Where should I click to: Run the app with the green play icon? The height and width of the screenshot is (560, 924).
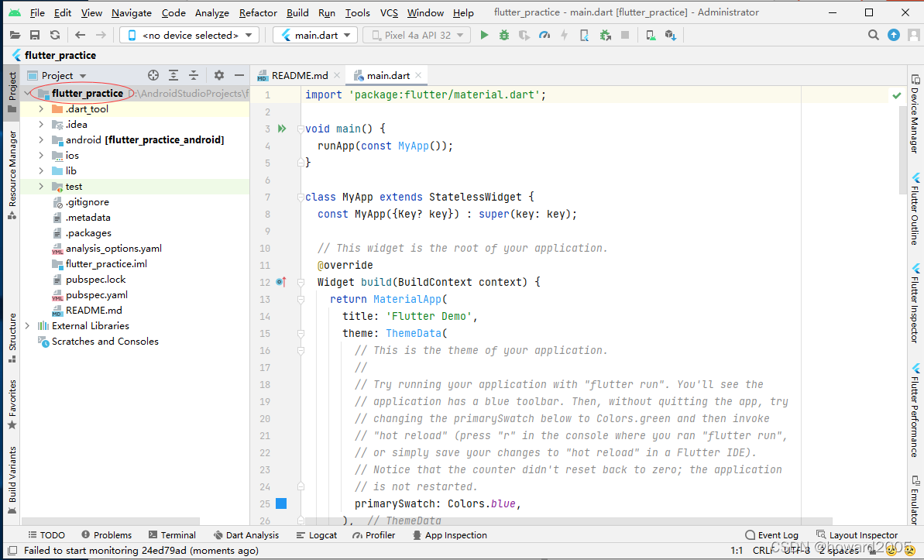click(x=484, y=36)
